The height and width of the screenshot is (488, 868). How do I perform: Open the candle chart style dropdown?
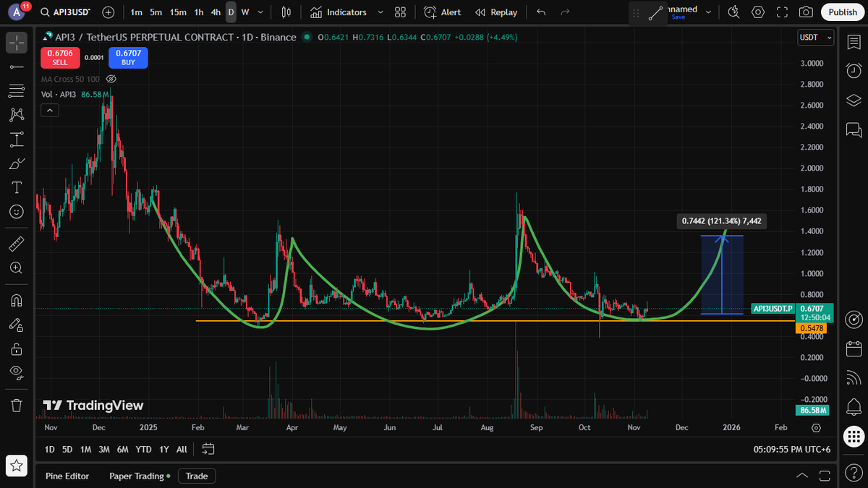[285, 12]
